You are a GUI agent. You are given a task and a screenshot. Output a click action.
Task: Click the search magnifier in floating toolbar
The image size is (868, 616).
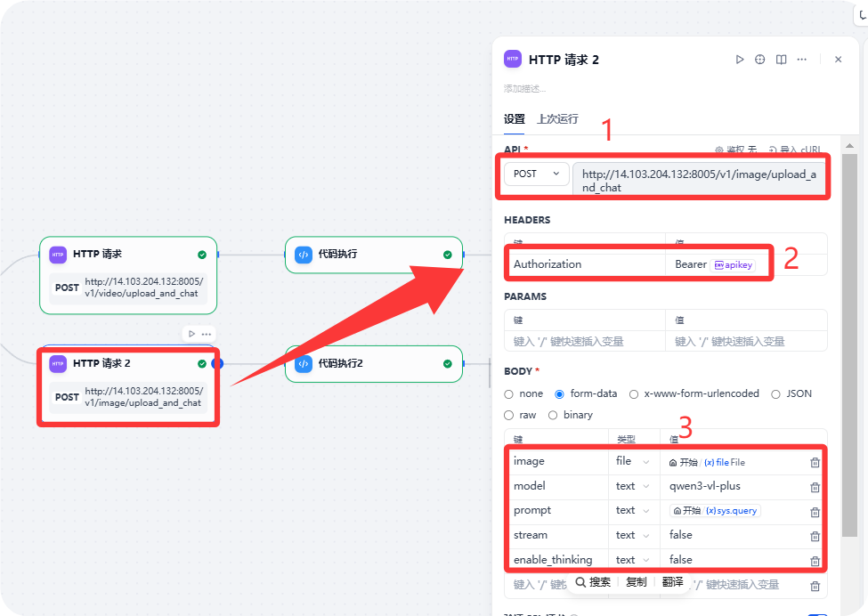(x=580, y=581)
